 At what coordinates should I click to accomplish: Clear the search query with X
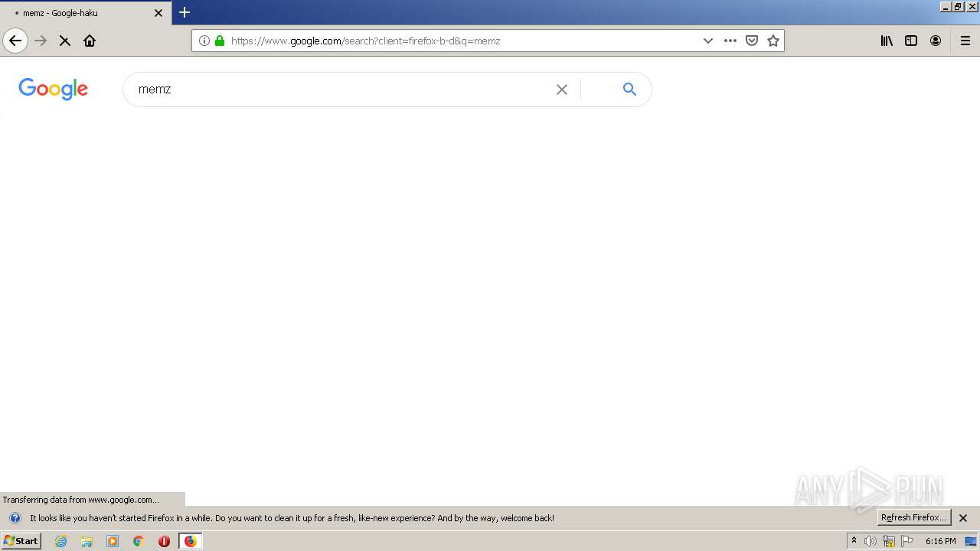click(x=562, y=90)
